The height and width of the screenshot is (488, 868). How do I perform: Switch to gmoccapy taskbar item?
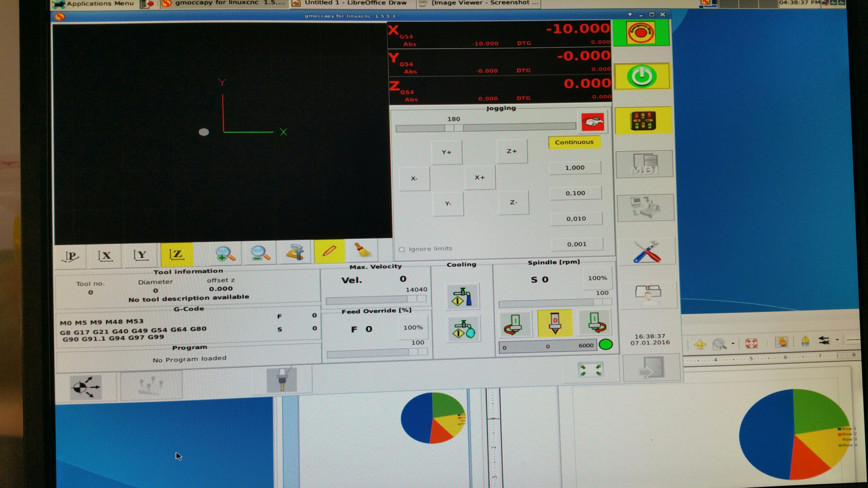[223, 3]
